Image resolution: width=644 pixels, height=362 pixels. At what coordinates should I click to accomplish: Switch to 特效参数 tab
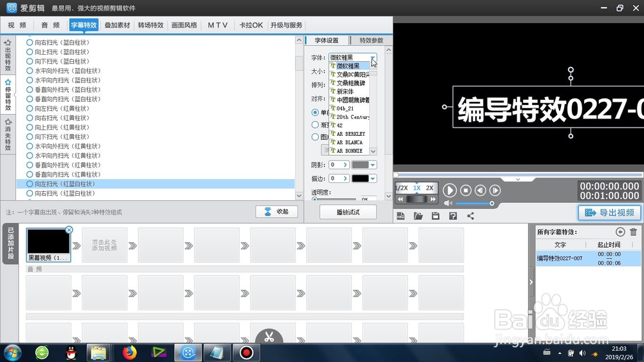click(x=372, y=41)
